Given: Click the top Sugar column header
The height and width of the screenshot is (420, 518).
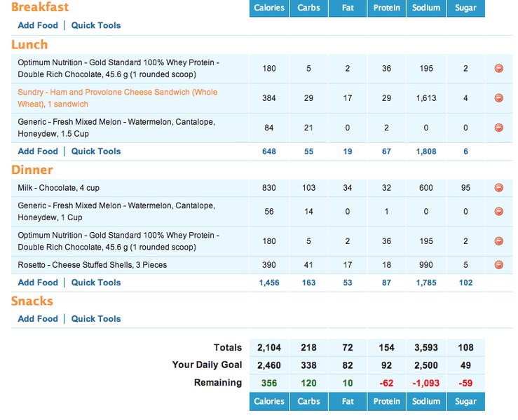Looking at the screenshot, I should click(465, 8).
